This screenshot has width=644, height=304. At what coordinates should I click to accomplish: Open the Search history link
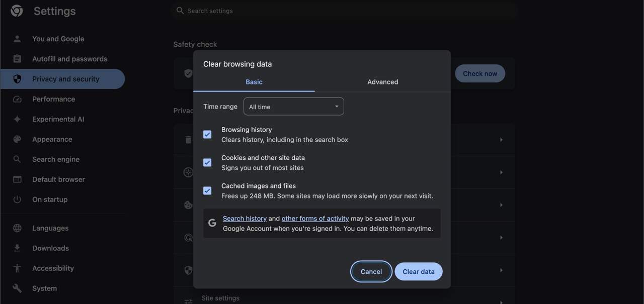tap(245, 219)
